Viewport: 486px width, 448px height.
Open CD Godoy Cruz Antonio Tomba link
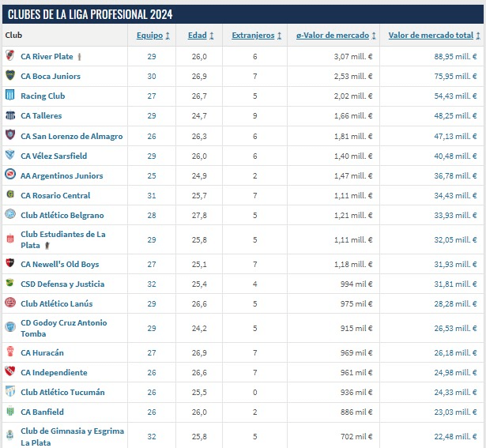pyautogui.click(x=64, y=328)
